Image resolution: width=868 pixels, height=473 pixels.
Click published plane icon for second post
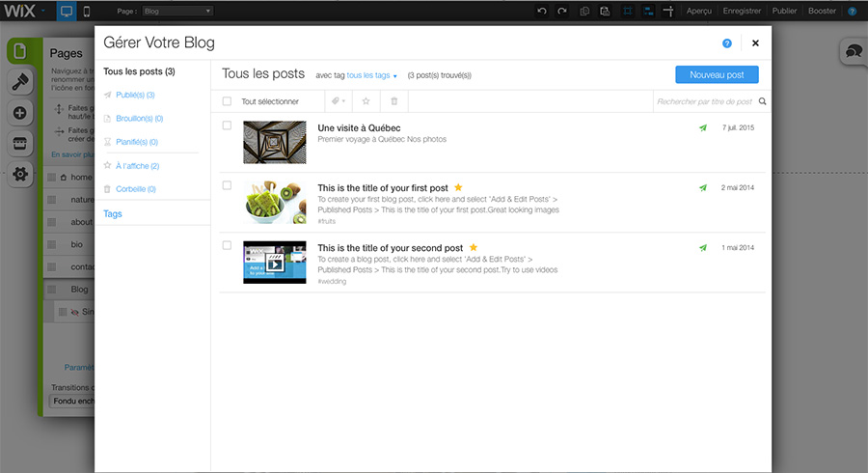702,247
